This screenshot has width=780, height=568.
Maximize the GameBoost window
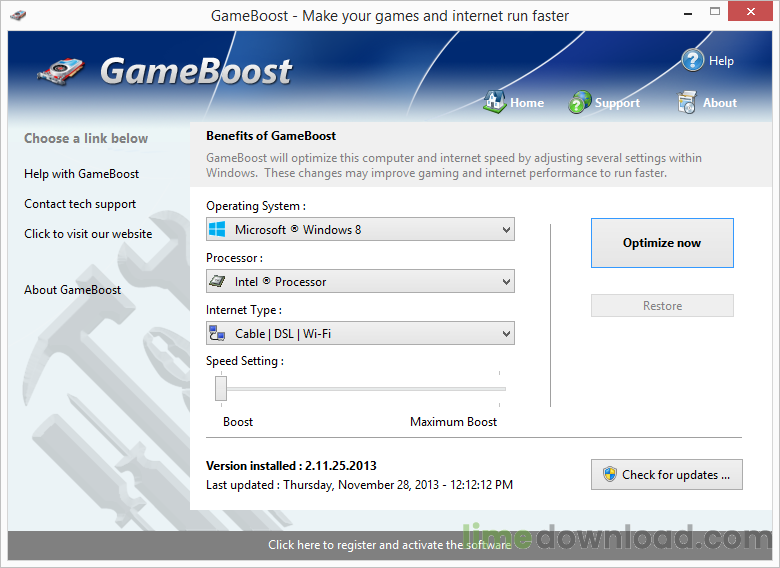coord(715,12)
